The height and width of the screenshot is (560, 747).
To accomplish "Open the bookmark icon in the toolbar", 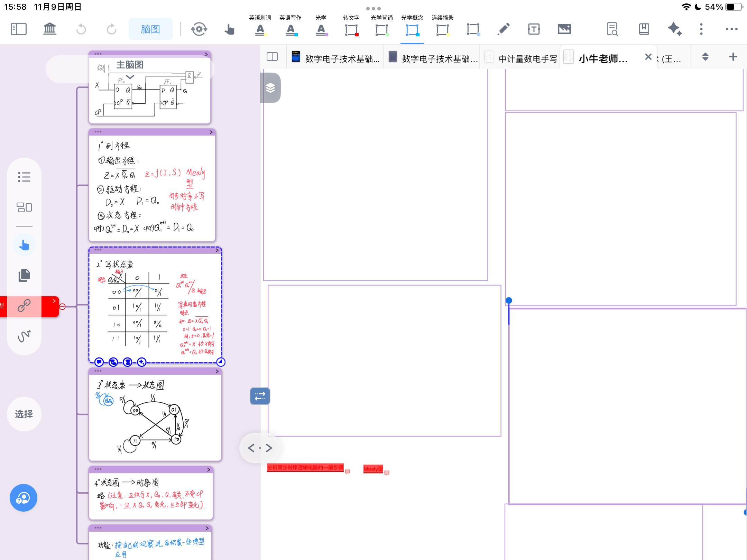I will [x=644, y=29].
